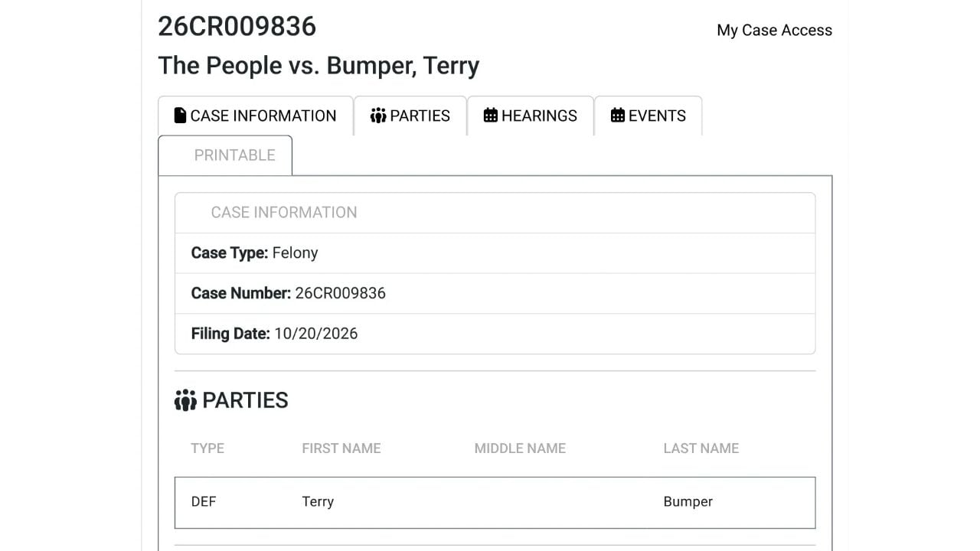
Task: Click the calendar icon on Hearings tab
Action: pos(491,116)
